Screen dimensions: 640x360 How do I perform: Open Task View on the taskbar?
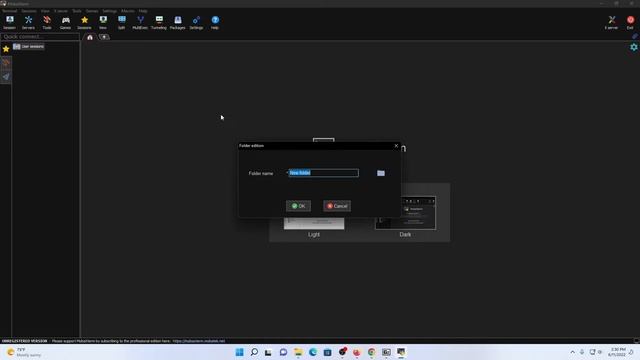[268, 352]
